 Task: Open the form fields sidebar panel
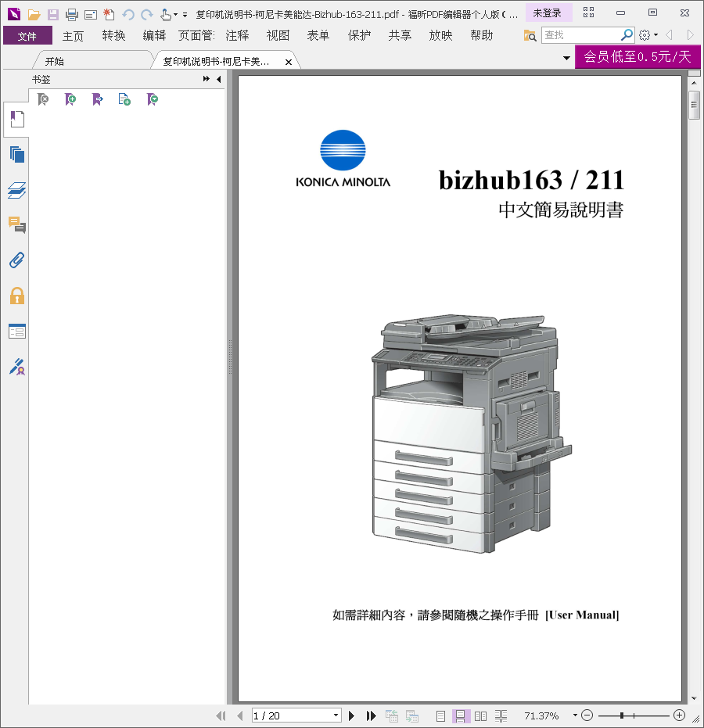tap(16, 331)
